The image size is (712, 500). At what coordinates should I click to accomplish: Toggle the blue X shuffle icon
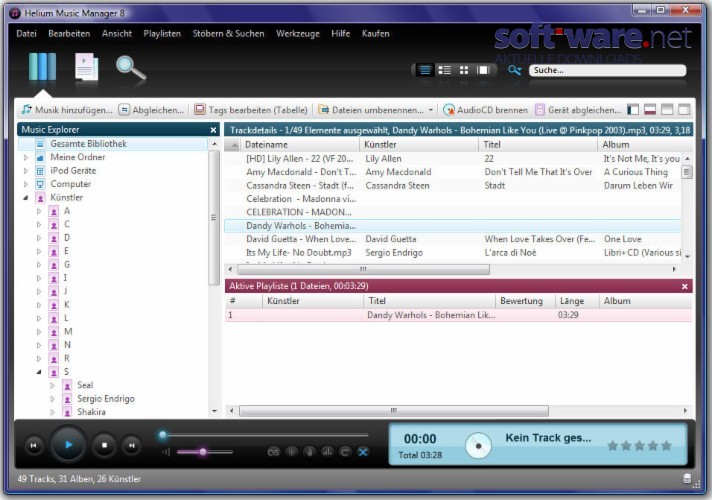tap(363, 452)
